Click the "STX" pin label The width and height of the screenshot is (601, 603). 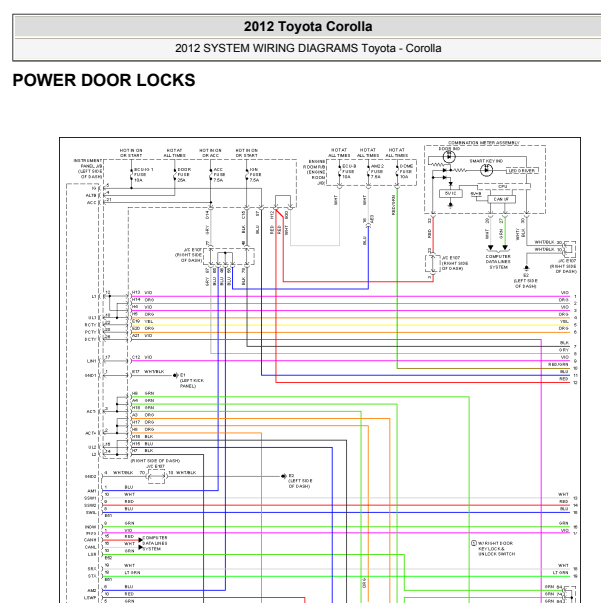pos(92,576)
